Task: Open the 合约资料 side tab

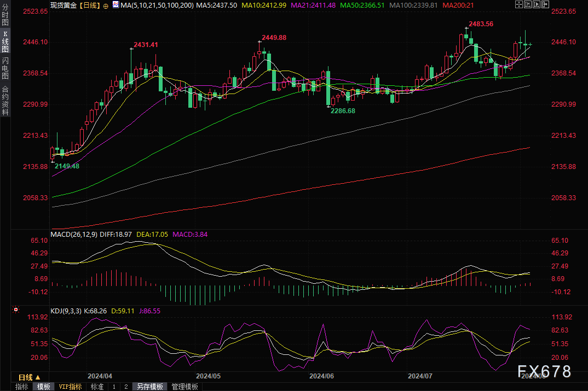Action: (x=5, y=101)
